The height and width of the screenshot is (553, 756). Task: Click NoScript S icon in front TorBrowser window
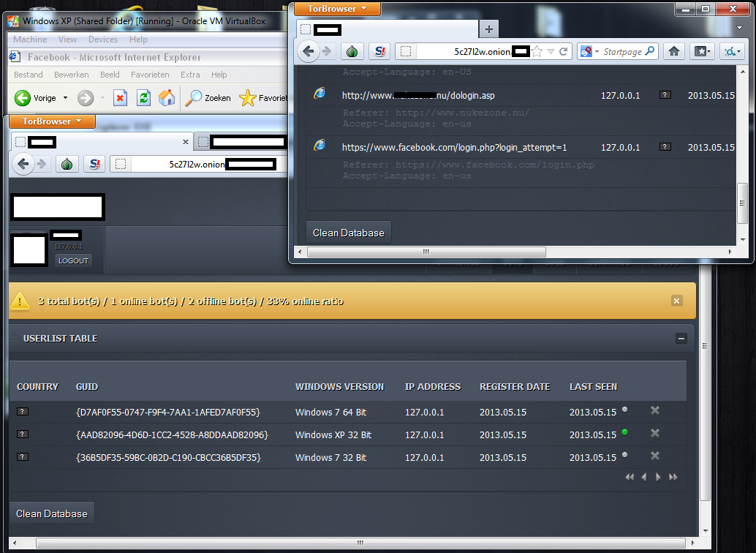coord(380,51)
